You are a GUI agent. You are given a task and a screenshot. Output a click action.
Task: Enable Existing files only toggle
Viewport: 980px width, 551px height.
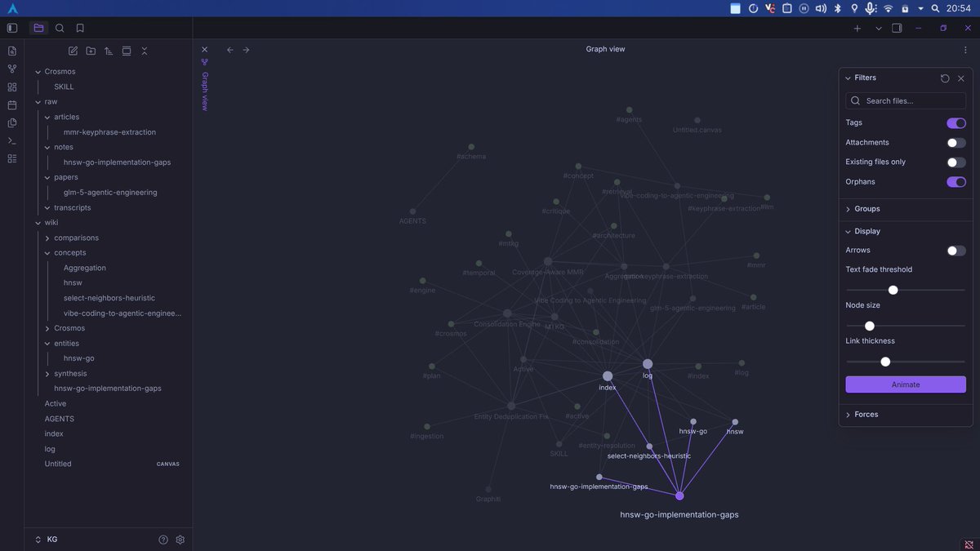pyautogui.click(x=956, y=162)
